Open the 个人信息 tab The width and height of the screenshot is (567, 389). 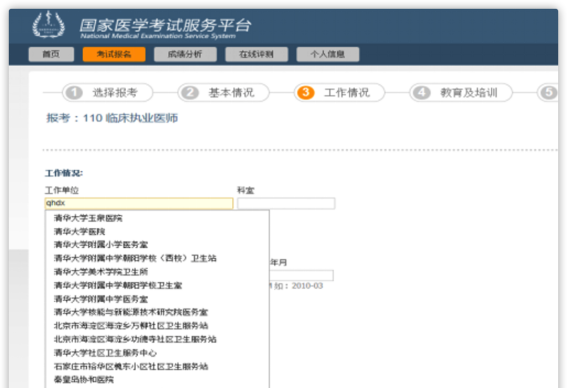328,54
